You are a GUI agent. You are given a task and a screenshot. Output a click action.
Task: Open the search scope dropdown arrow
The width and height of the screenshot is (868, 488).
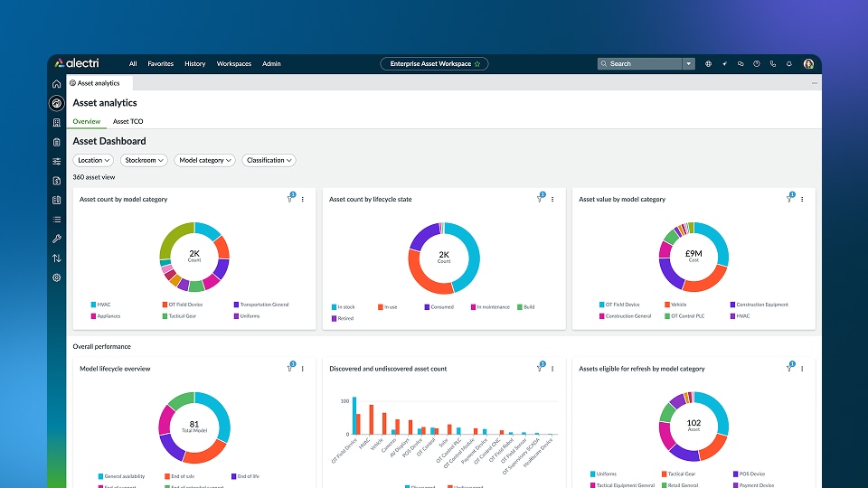click(689, 64)
